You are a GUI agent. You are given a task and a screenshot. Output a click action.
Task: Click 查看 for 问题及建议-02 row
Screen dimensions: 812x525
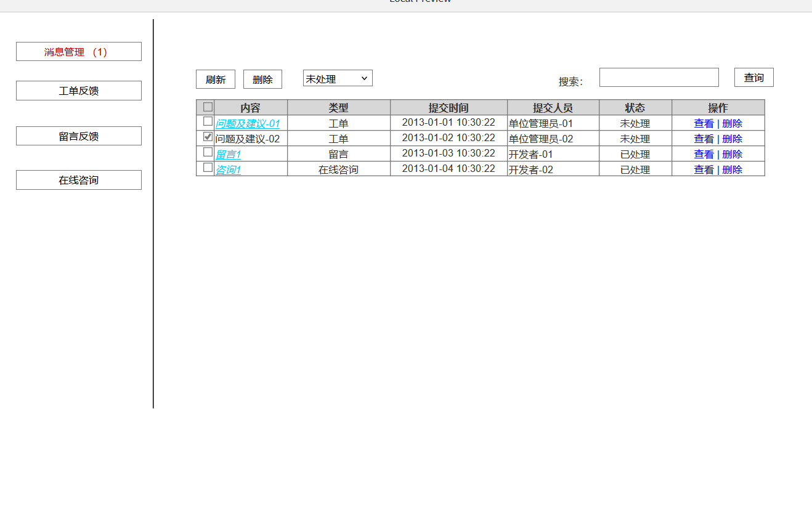[x=704, y=139]
